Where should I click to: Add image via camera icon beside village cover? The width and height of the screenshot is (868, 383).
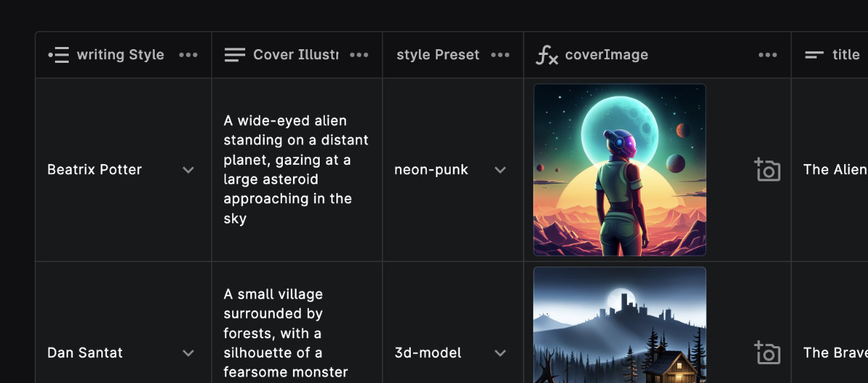pyautogui.click(x=767, y=353)
